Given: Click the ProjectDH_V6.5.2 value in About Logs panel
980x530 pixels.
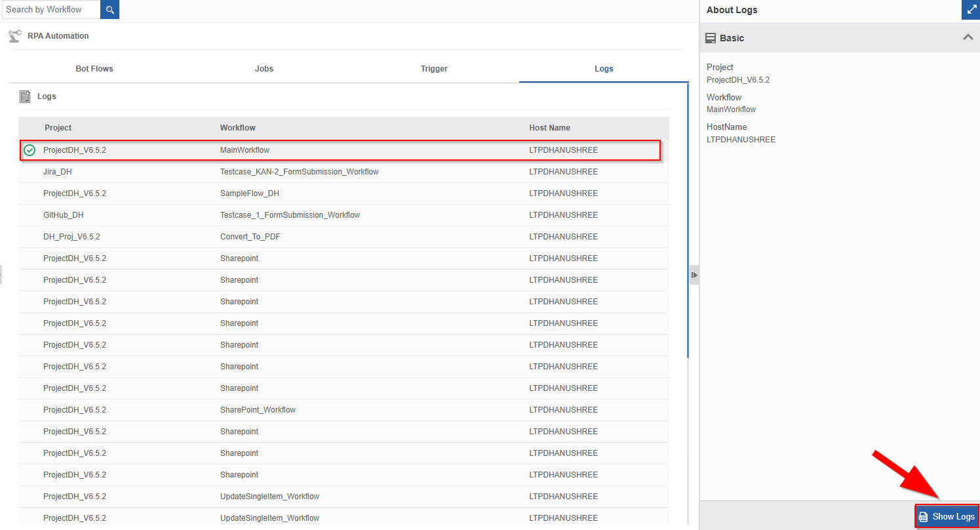Looking at the screenshot, I should coord(738,80).
